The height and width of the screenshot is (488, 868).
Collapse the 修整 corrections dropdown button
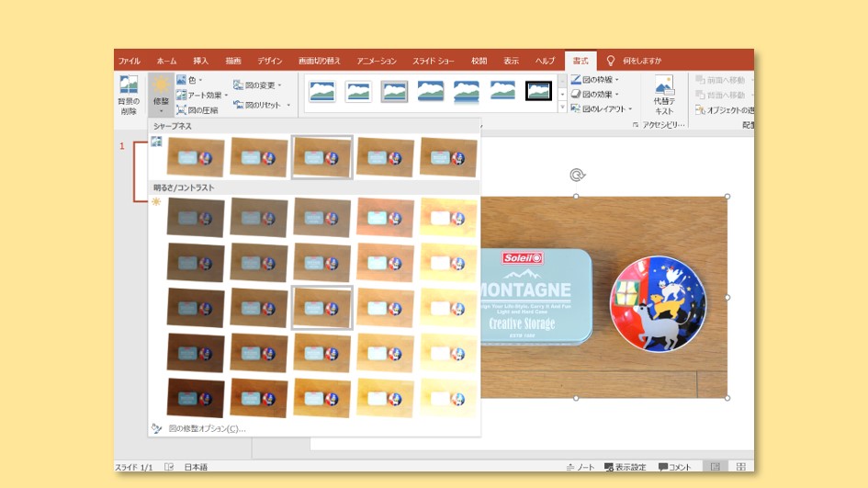tap(161, 94)
